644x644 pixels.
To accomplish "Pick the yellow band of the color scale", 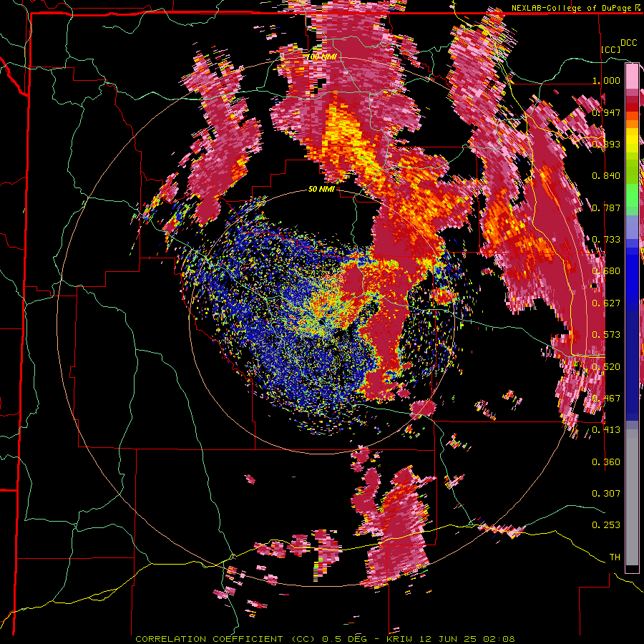I will [632, 141].
